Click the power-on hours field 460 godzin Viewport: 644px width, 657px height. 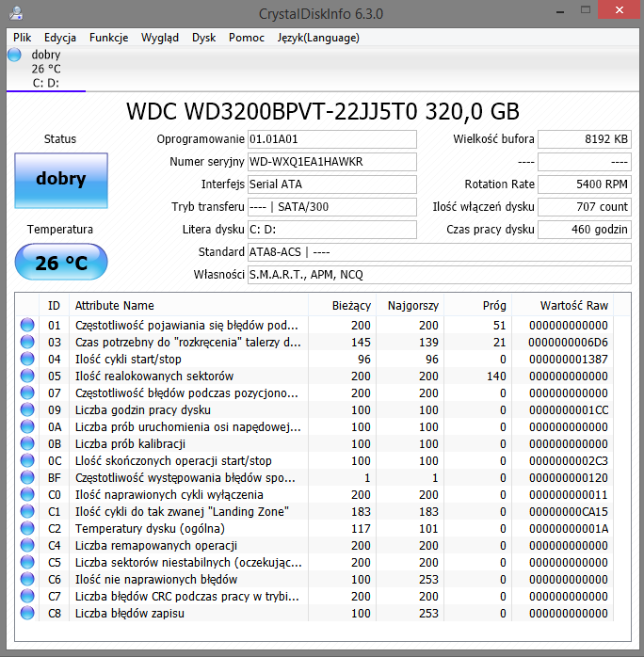click(x=585, y=230)
